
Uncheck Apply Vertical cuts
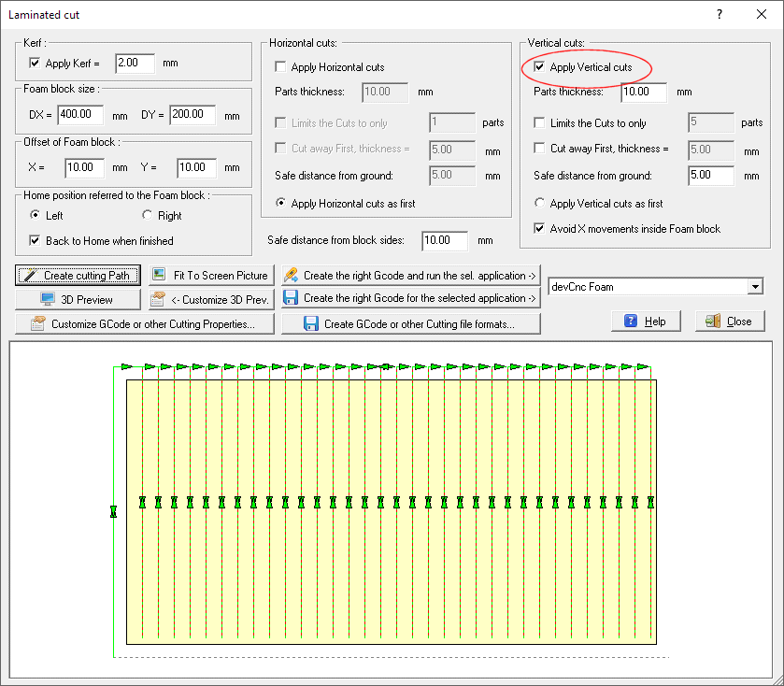[x=539, y=67]
